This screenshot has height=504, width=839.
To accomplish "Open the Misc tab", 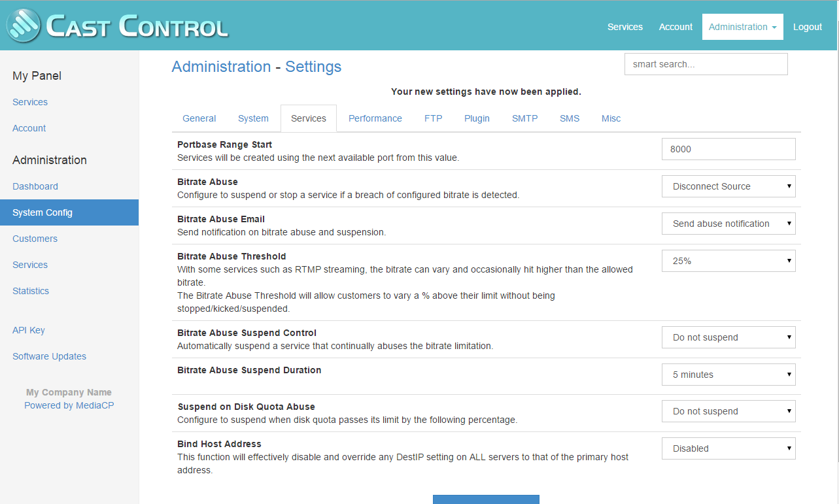I will [x=611, y=118].
